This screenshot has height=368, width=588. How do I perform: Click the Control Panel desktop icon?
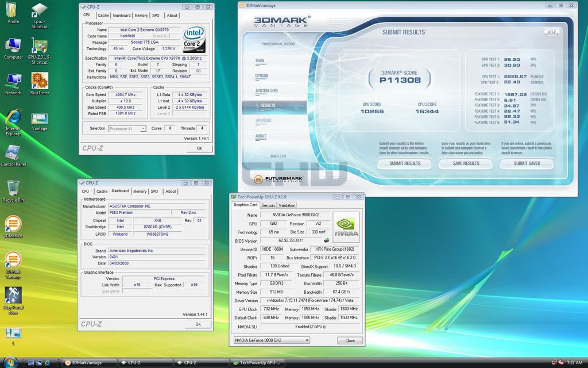pos(13,152)
